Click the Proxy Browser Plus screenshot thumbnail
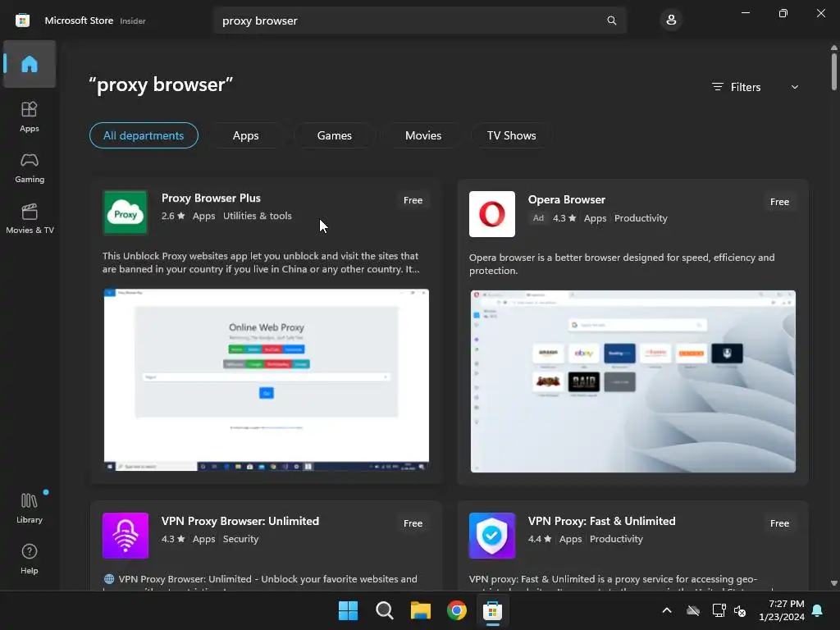Screen dimensions: 840x630 [x=267, y=380]
